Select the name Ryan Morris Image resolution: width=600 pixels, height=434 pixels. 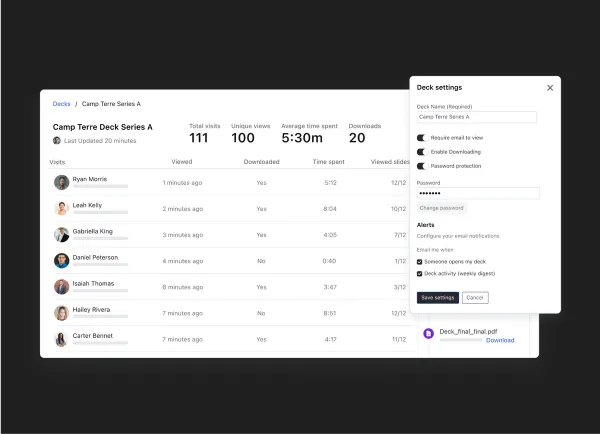(x=90, y=179)
